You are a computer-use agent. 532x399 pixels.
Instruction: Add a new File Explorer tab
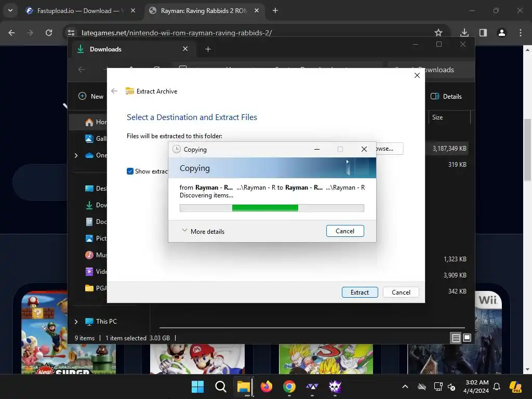pos(208,49)
